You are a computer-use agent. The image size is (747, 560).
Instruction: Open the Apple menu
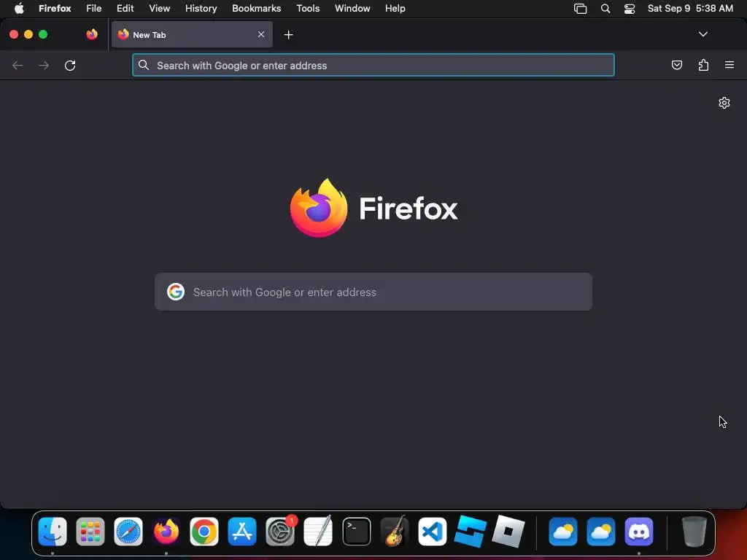click(x=19, y=8)
